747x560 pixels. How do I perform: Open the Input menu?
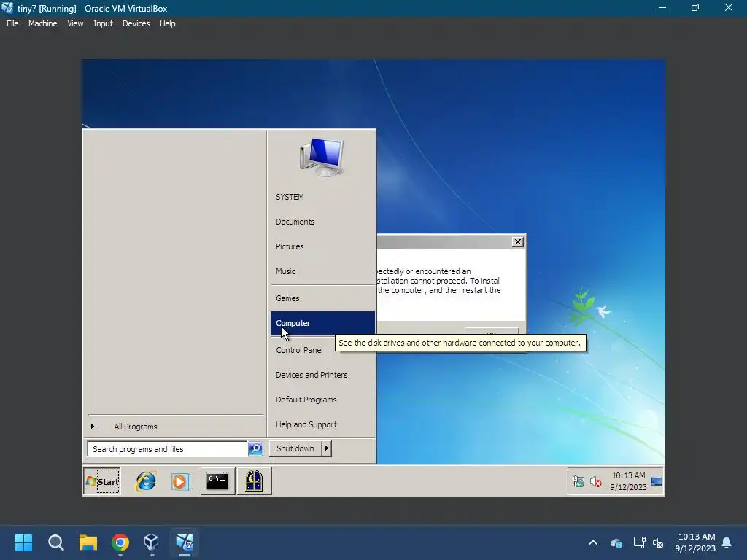[103, 23]
